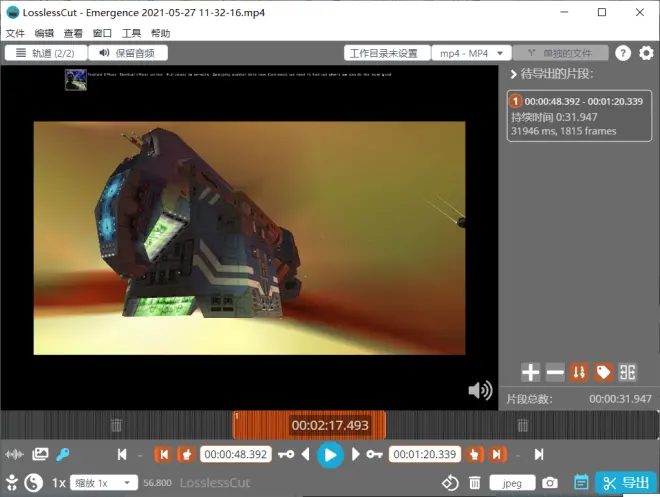Click the 导出 export button
The image size is (660, 497).
tap(625, 483)
